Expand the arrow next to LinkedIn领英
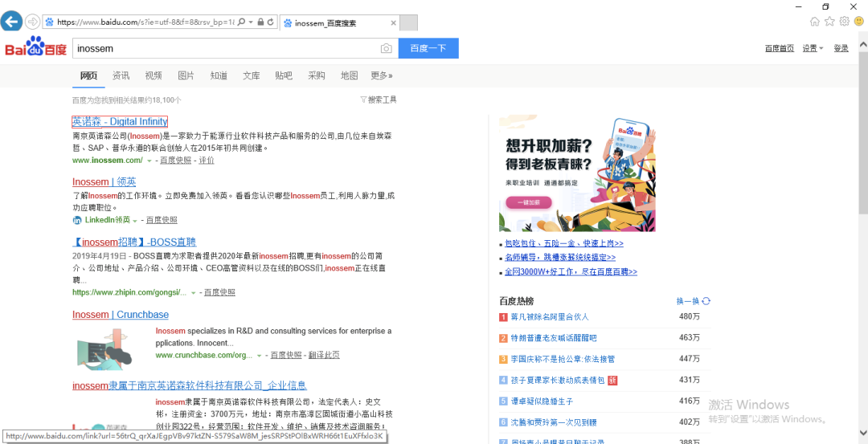Viewport: 868px width, 444px height. (135, 221)
